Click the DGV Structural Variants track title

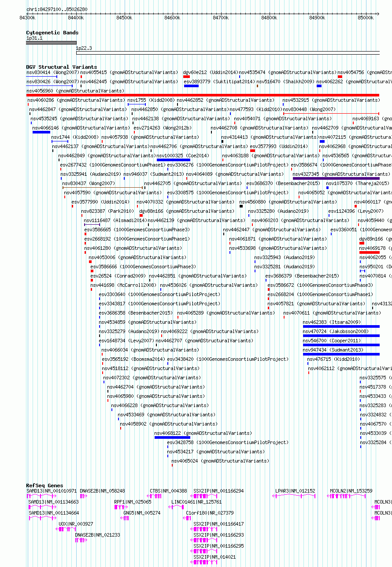[x=61, y=67]
